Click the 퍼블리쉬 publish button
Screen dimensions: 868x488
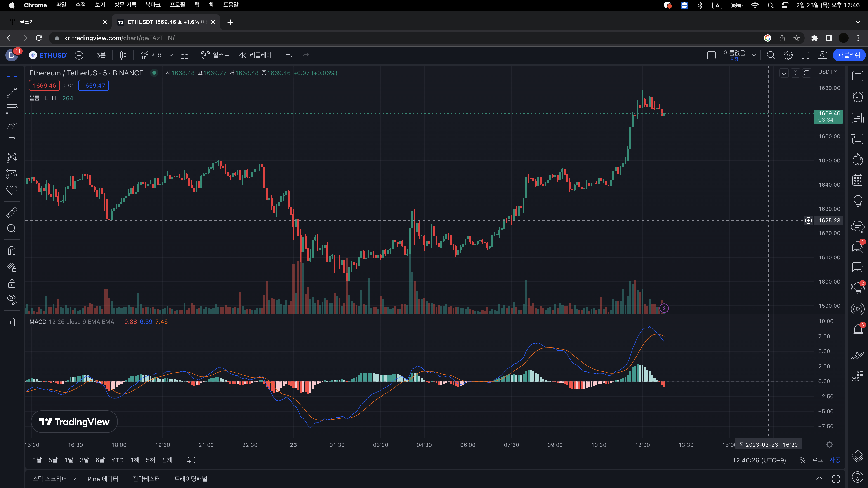[x=849, y=55]
